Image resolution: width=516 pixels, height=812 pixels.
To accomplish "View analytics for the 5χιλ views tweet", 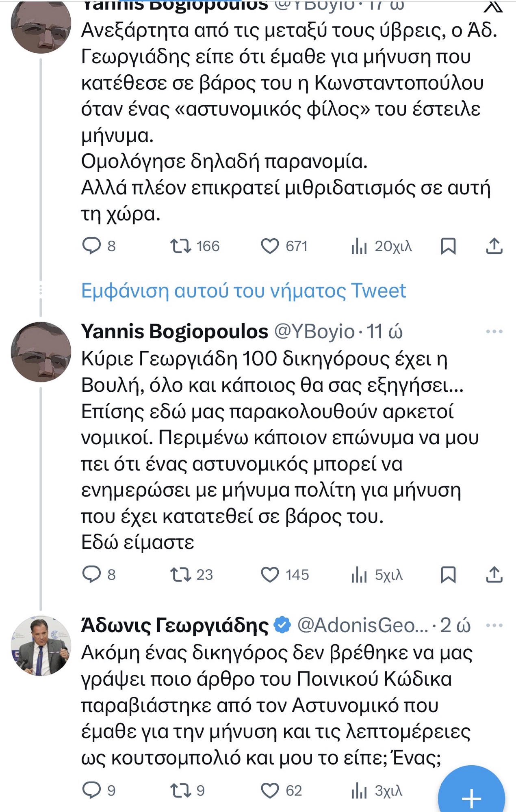I will click(359, 575).
